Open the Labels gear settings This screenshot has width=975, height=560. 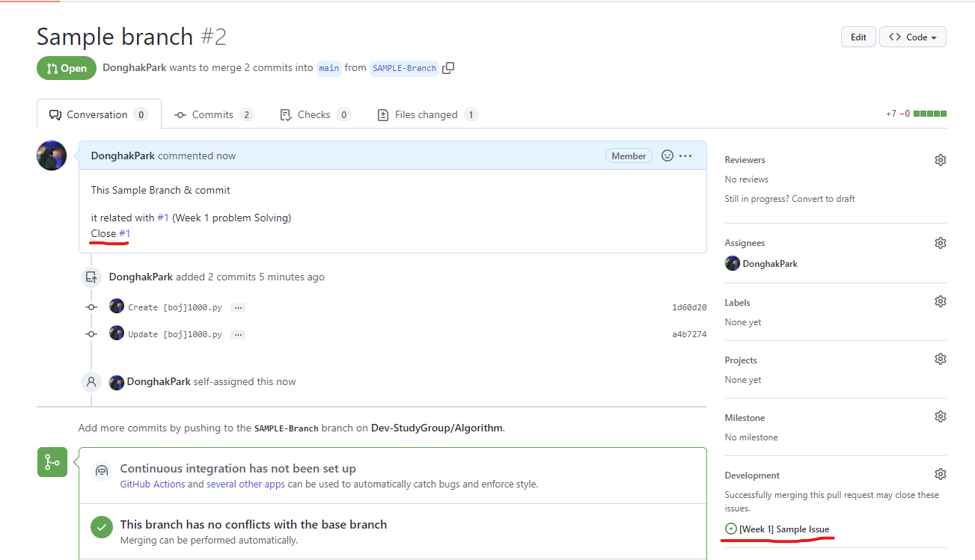pos(941,301)
